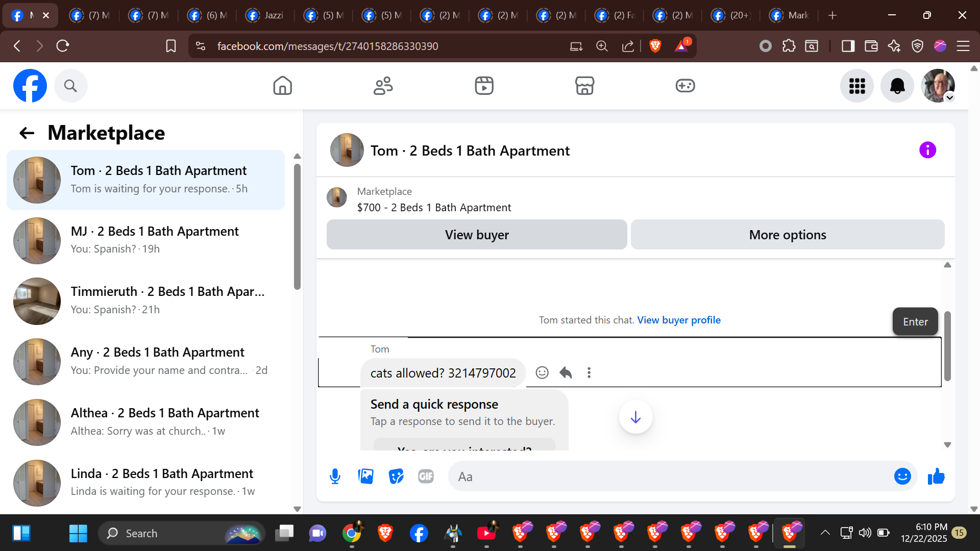Image resolution: width=980 pixels, height=551 pixels.
Task: Reply to Tom's cats allowed message
Action: (x=566, y=373)
